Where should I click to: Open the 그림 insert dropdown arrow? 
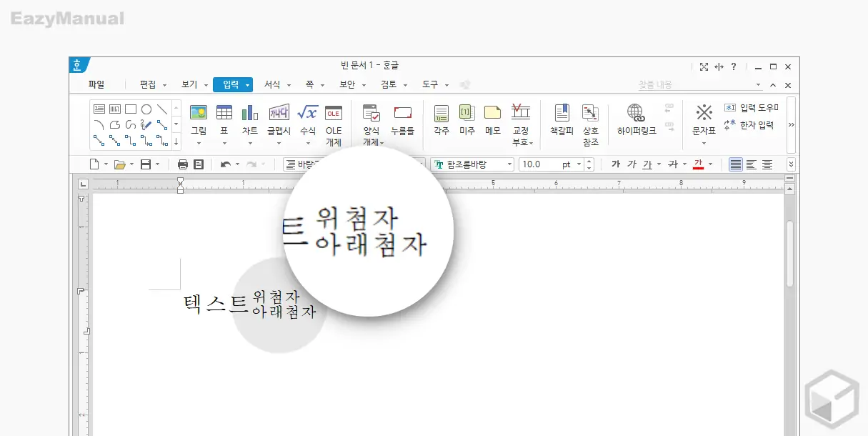pyautogui.click(x=199, y=142)
